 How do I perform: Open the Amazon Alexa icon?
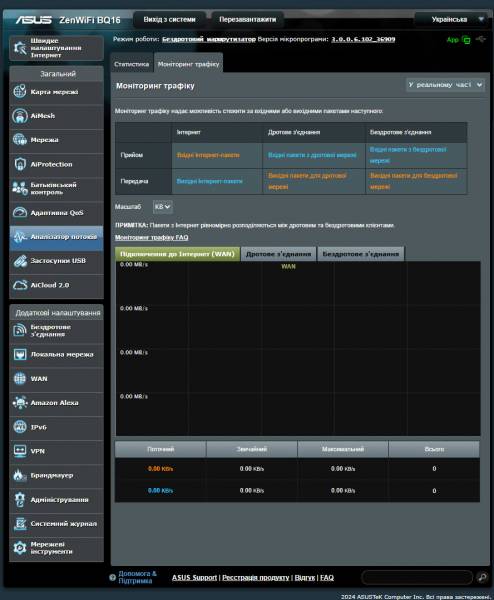click(x=20, y=403)
